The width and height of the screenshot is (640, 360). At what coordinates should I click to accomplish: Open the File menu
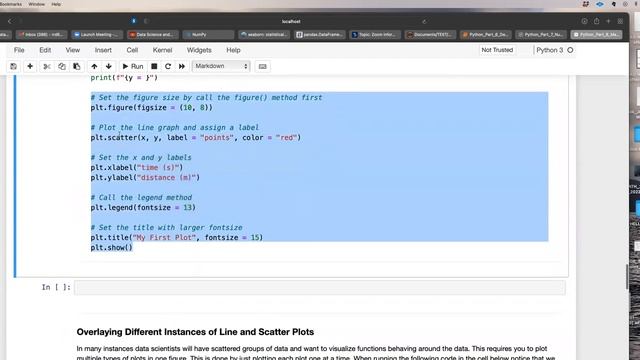coord(19,50)
